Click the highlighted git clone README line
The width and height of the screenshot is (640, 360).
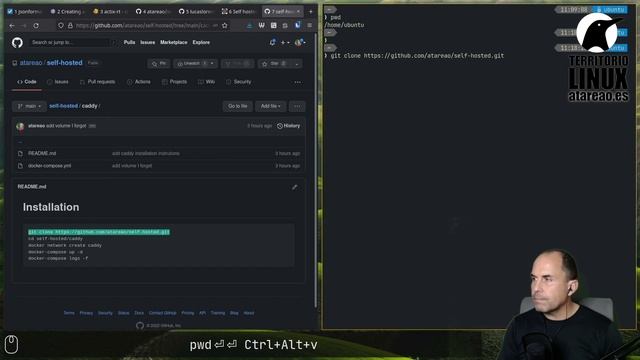(99, 232)
